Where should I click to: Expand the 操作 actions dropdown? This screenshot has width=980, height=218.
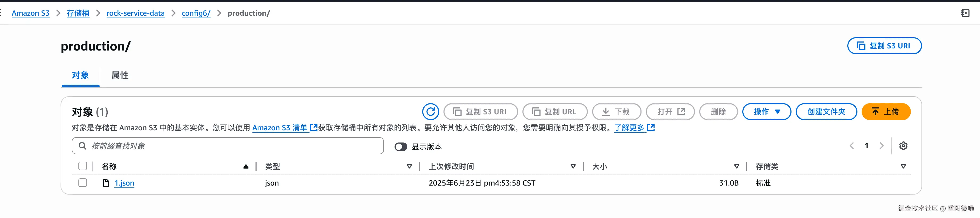point(767,111)
